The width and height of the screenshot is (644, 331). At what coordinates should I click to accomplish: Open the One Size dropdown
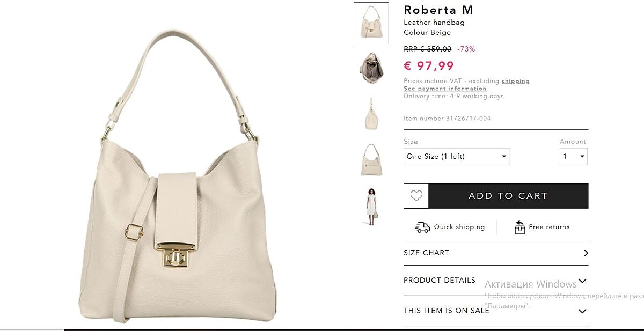[x=456, y=157]
